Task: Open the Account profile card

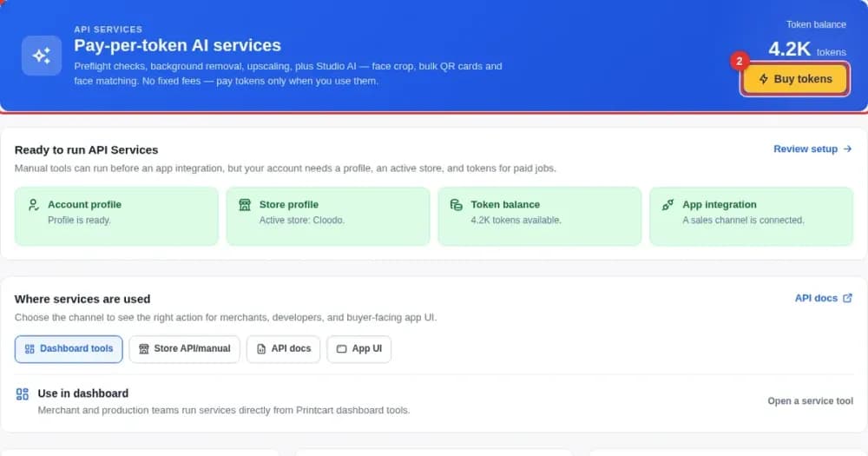Action: (x=116, y=216)
